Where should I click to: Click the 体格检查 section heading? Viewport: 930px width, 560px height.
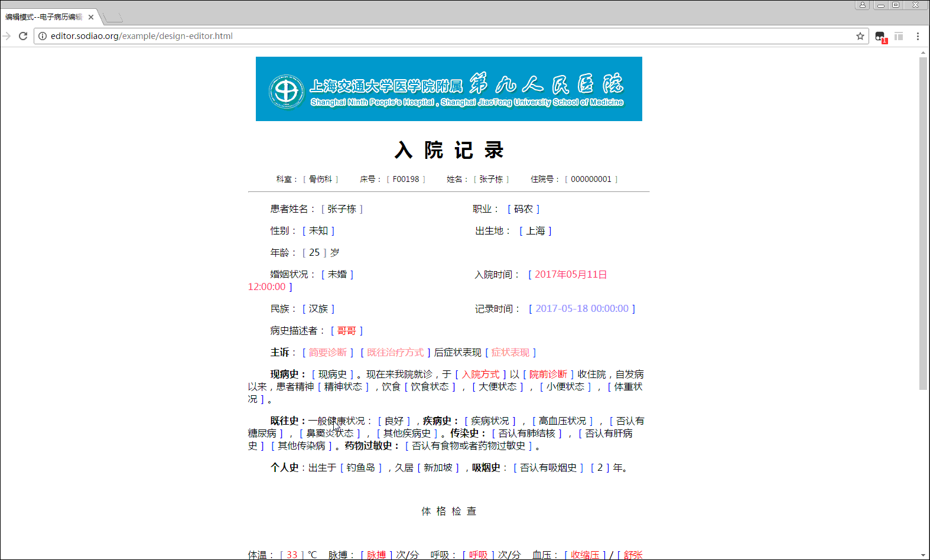coord(449,512)
